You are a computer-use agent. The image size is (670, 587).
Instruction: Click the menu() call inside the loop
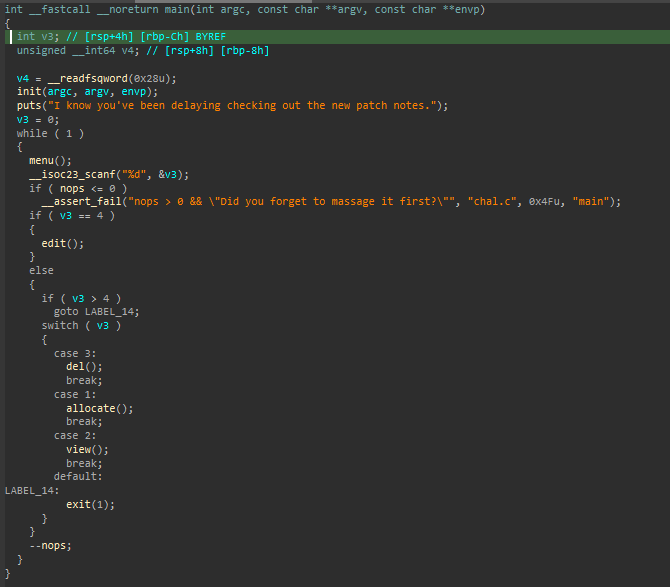click(47, 160)
